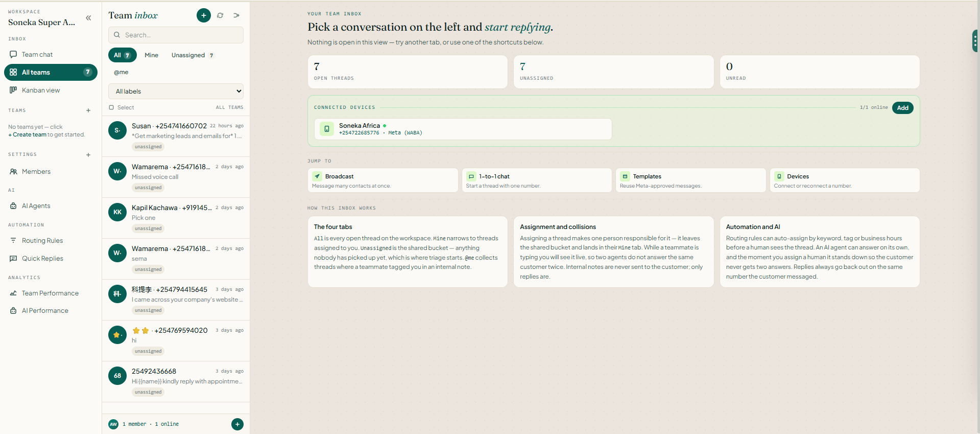Click the green plus new conversation button
Screen dimensions: 980x434
coord(204,15)
